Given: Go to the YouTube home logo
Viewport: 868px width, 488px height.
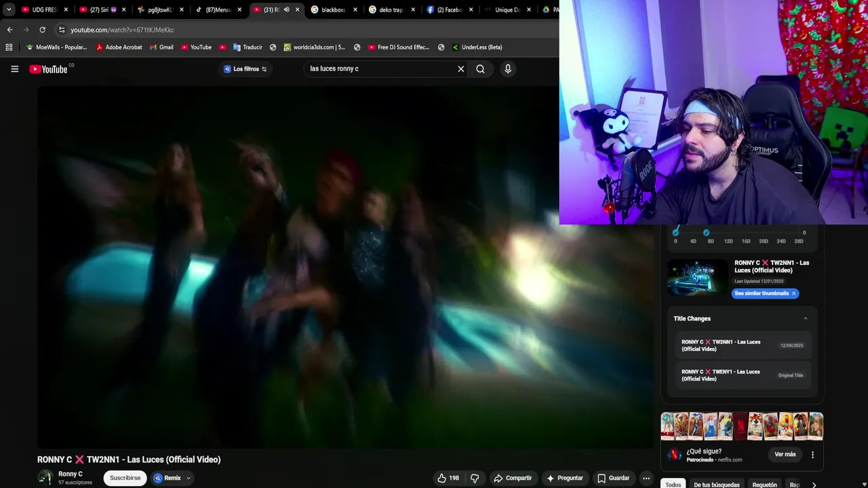Looking at the screenshot, I should pyautogui.click(x=49, y=68).
